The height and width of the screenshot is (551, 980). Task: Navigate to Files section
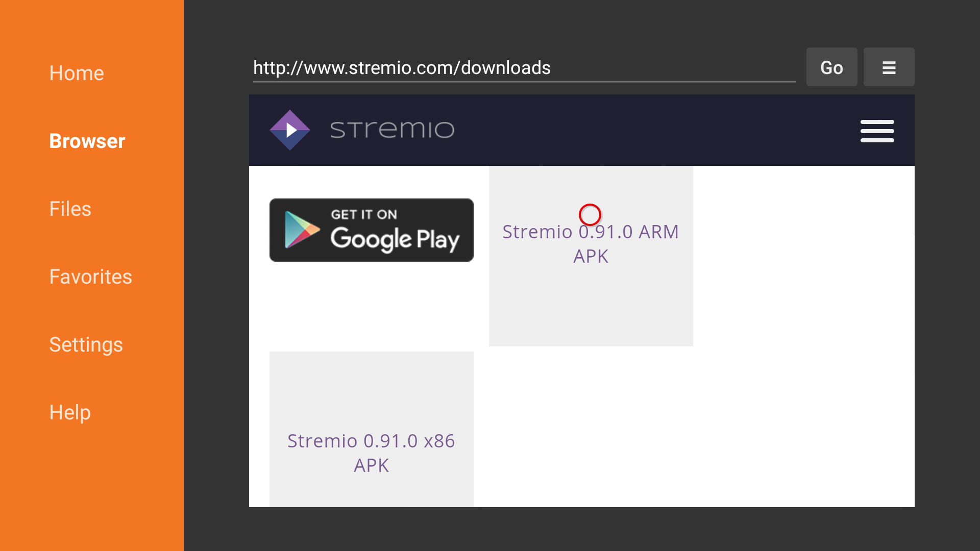coord(70,209)
